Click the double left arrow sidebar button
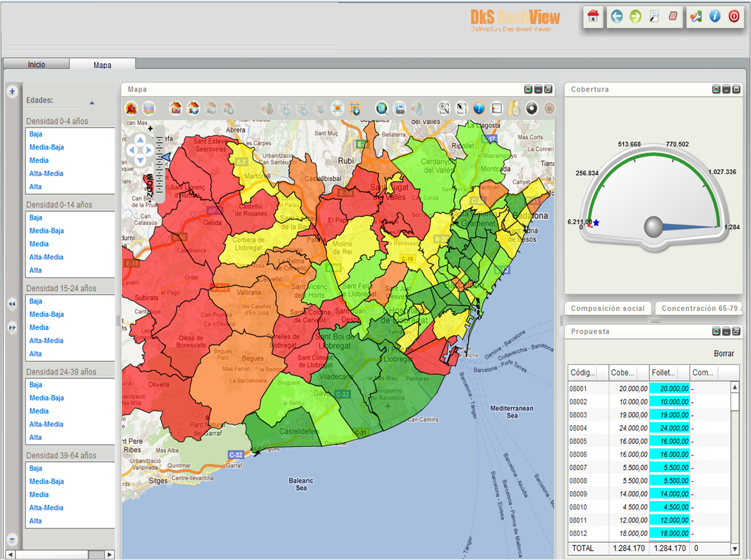This screenshot has height=560, width=751. [12, 303]
